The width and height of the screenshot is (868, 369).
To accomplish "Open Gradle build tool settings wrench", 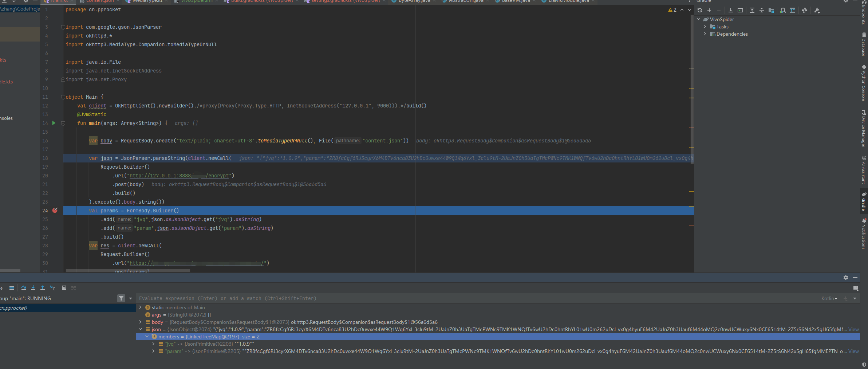I will click(817, 10).
